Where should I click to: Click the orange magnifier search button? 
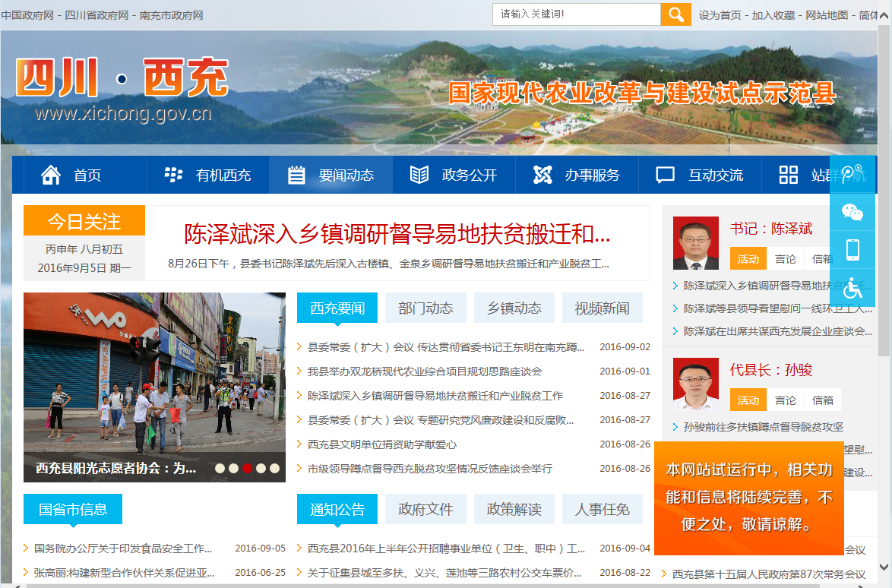tap(675, 14)
